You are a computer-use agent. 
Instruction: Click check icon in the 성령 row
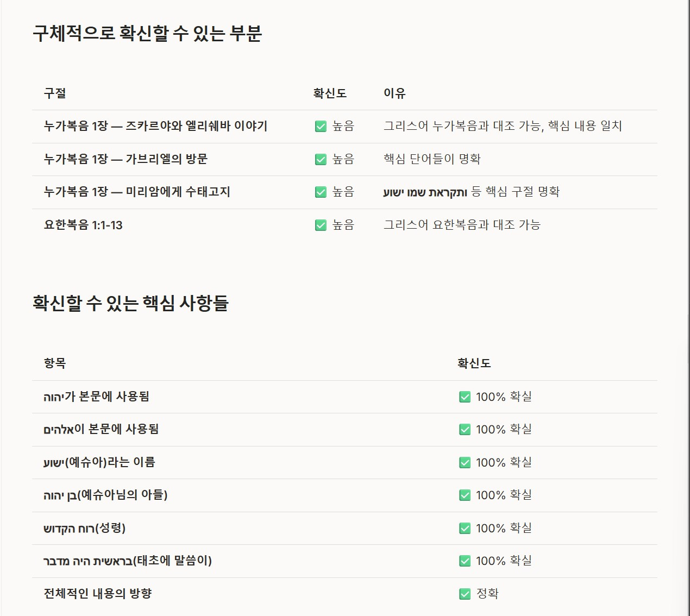(465, 528)
